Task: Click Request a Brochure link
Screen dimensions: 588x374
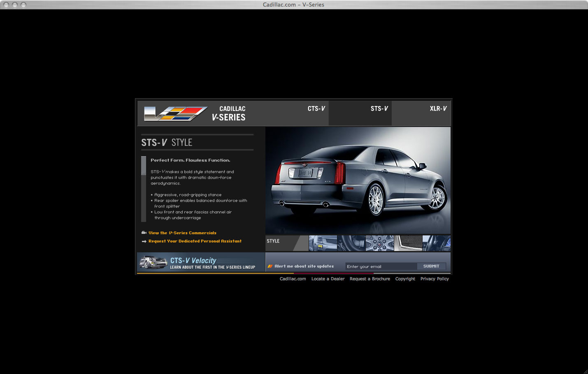Action: [370, 279]
